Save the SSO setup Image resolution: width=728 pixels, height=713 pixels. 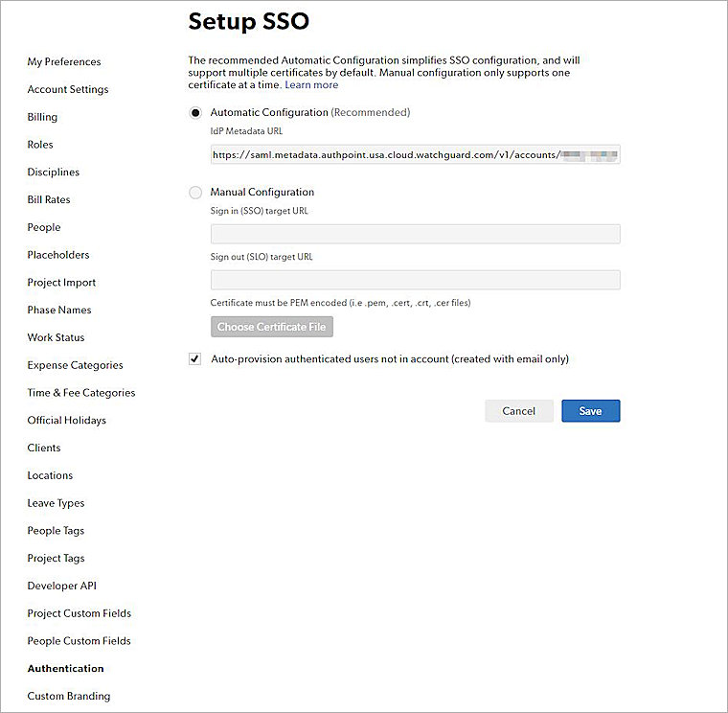(590, 411)
